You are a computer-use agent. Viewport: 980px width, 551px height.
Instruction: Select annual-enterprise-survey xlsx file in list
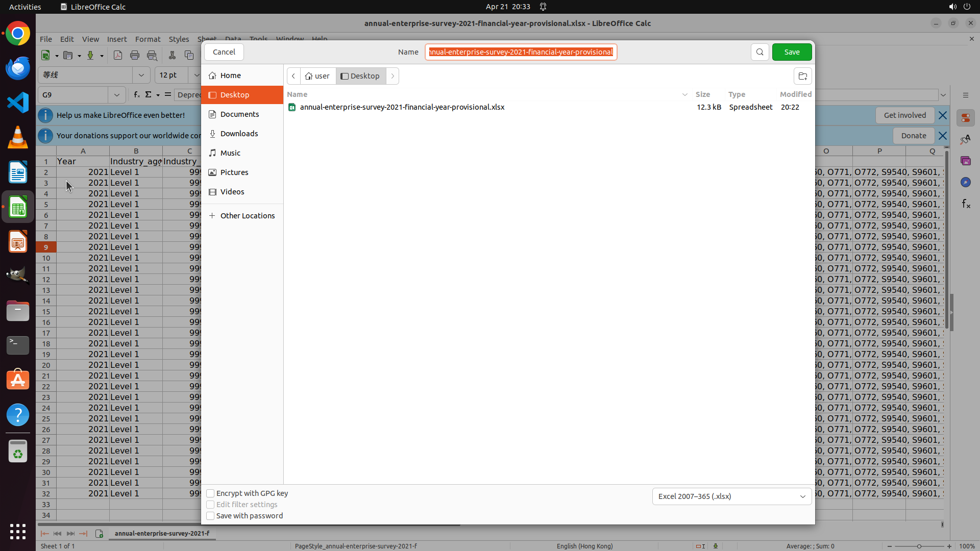click(402, 107)
